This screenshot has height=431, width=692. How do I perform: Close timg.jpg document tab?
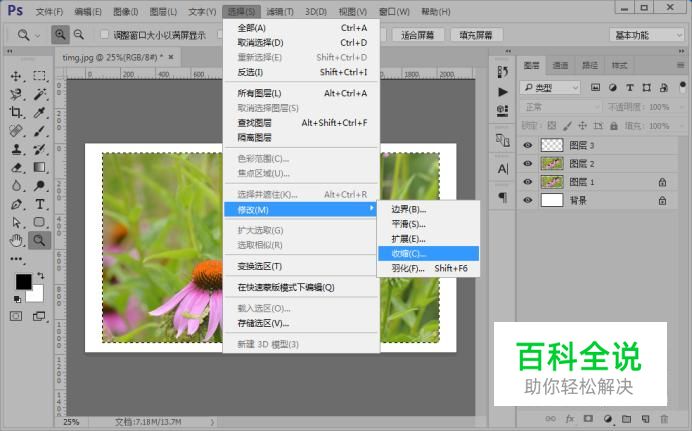point(171,57)
